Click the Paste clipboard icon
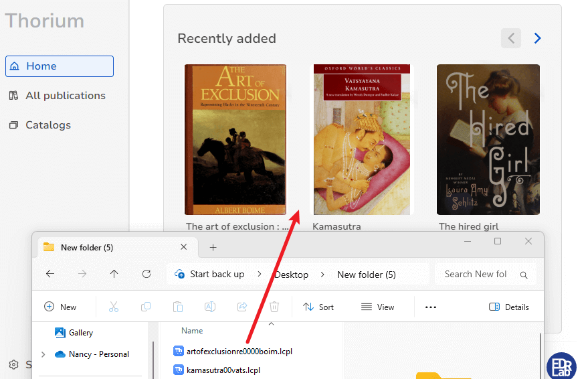 [x=178, y=307]
